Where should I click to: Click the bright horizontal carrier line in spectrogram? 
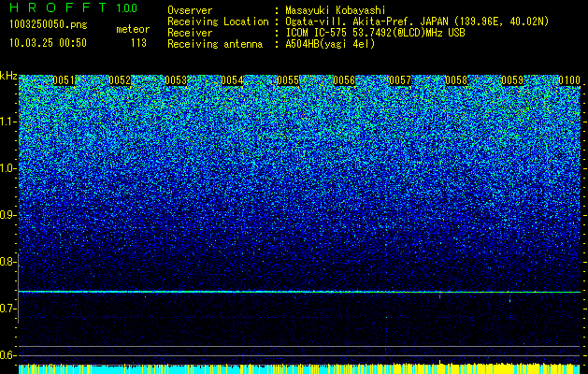pyautogui.click(x=299, y=292)
